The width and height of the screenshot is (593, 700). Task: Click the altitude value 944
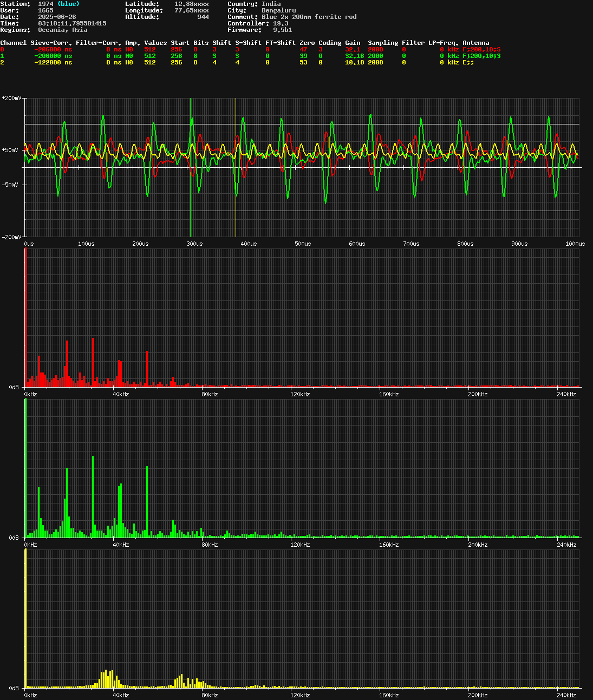coord(203,17)
